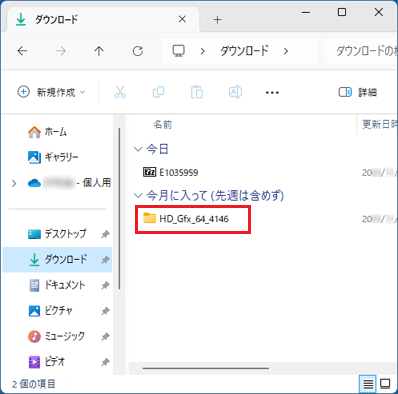398x394 pixels.
Task: Go up one folder level
Action: [x=99, y=51]
